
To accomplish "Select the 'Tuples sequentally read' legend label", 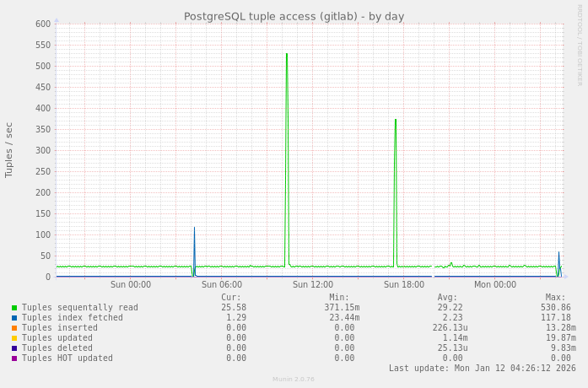I will pos(80,307).
